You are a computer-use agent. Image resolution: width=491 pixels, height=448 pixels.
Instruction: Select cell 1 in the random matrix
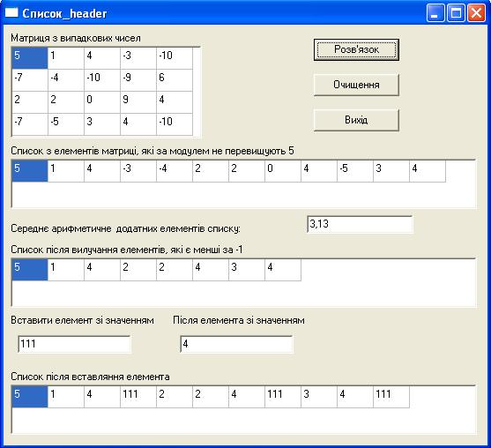(66, 58)
